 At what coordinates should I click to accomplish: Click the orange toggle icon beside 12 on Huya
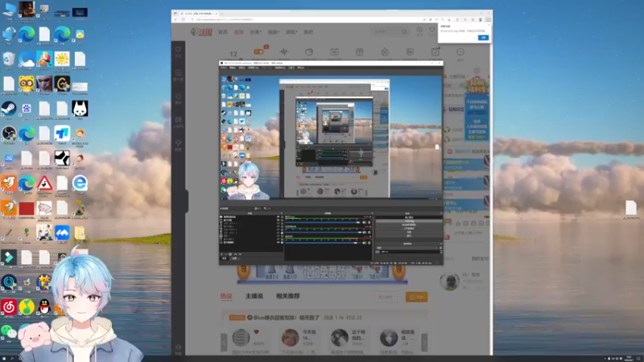(259, 51)
